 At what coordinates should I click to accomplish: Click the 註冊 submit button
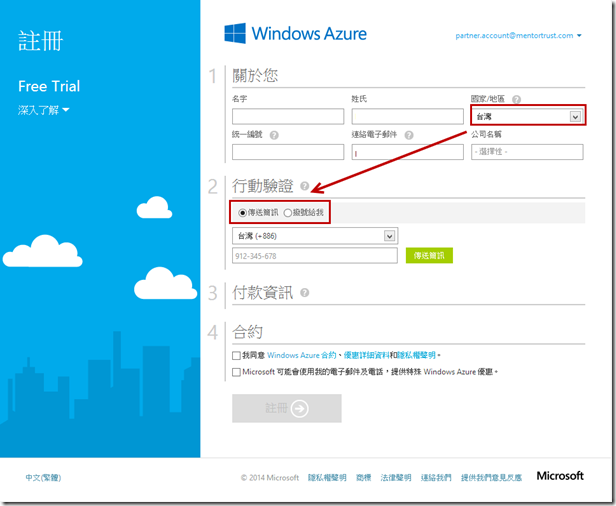pos(287,408)
